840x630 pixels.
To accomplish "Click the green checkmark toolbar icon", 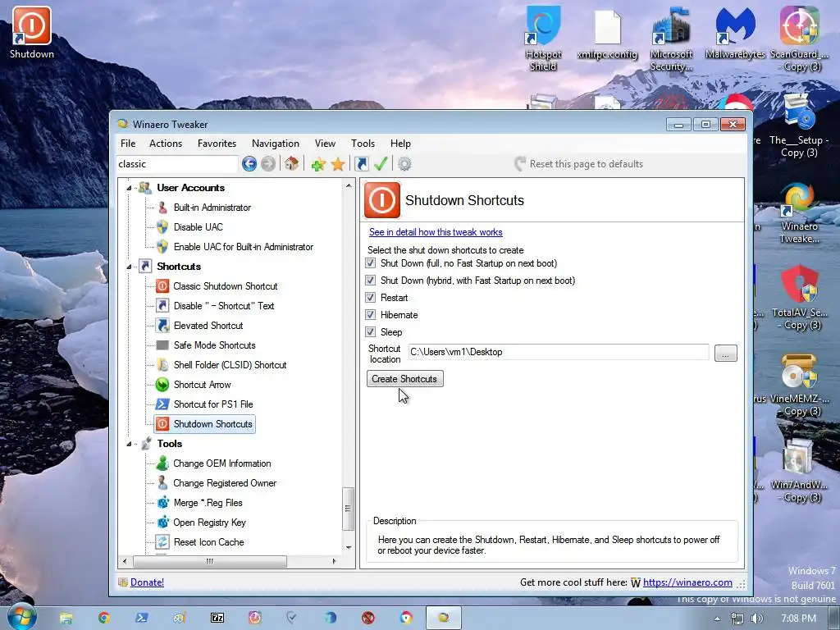I will [x=381, y=164].
